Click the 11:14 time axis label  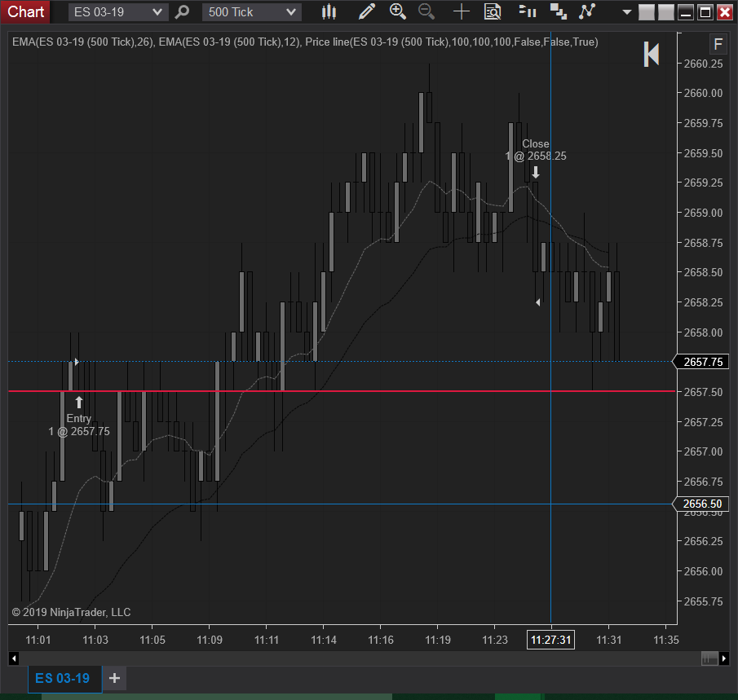(324, 640)
